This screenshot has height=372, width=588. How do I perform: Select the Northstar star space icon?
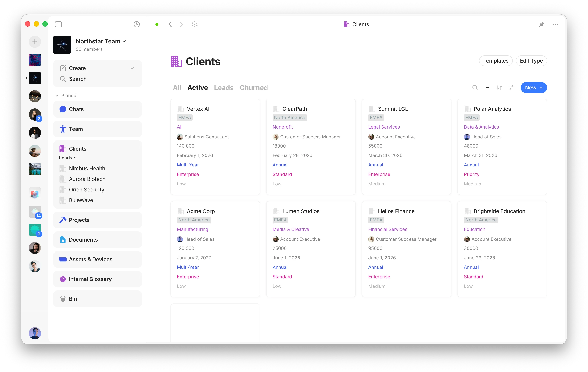[x=35, y=78]
